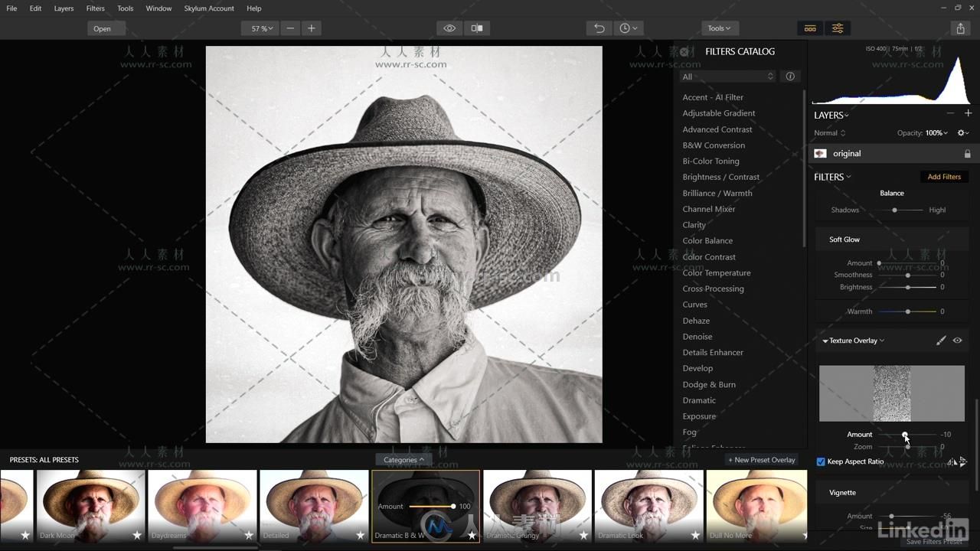Favorite the Daydreams preset star icon
The width and height of the screenshot is (980, 551).
pos(249,535)
